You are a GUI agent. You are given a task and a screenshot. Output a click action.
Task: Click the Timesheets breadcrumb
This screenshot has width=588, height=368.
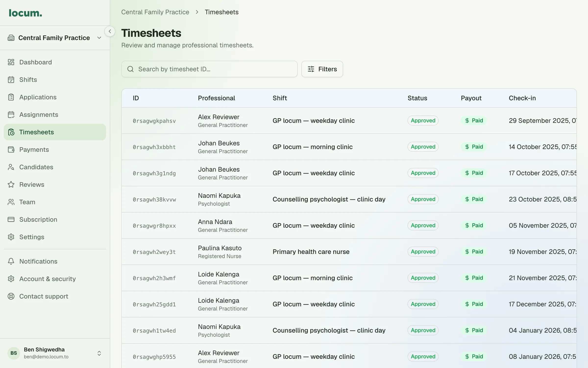[221, 12]
